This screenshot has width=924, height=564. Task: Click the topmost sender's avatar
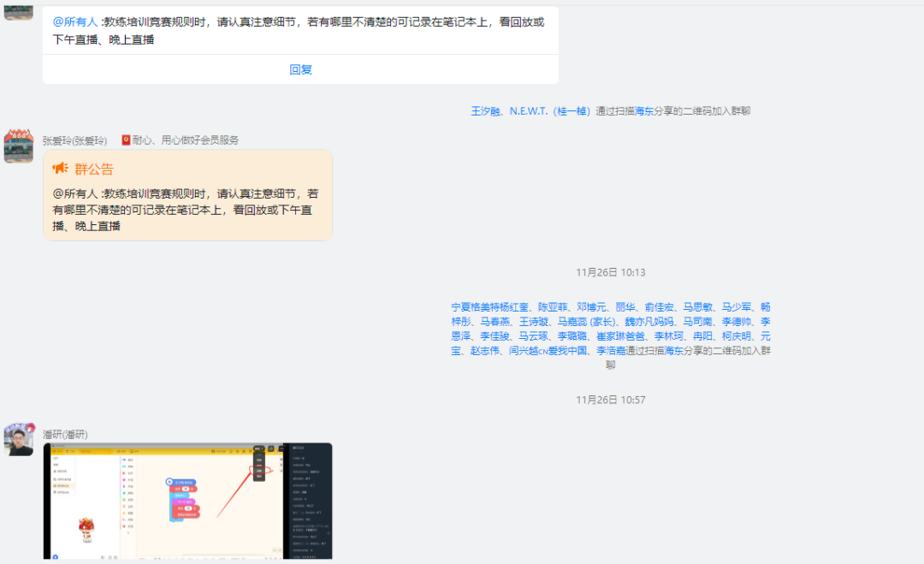point(18,13)
